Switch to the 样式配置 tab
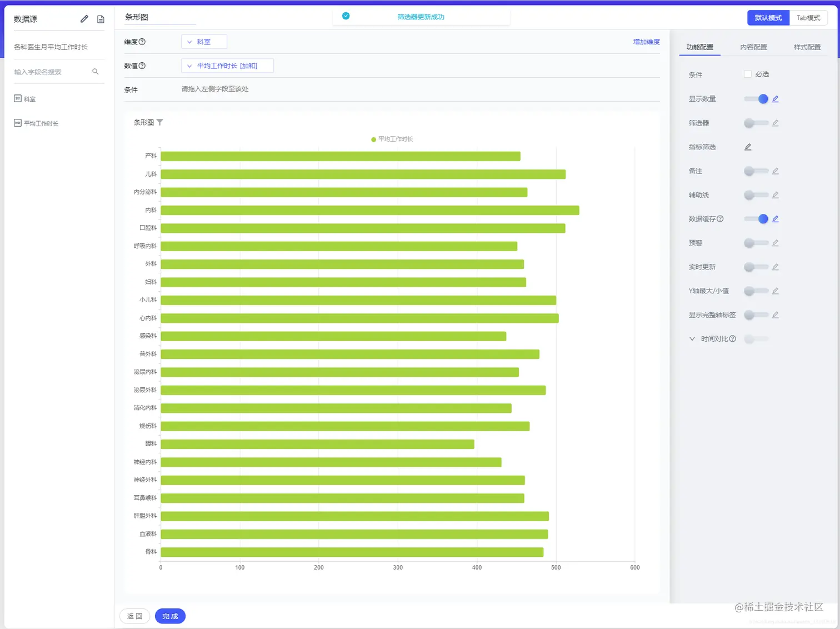Screen dimensions: 840x629 coord(807,47)
